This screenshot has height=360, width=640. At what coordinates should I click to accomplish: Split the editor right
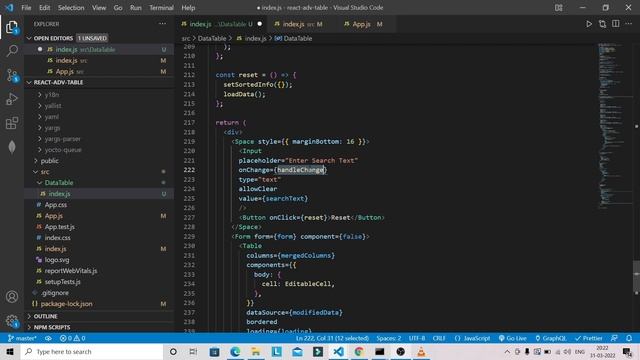[x=616, y=24]
